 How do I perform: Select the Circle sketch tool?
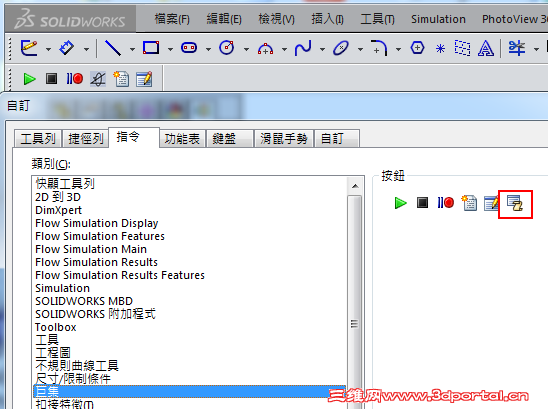[227, 48]
